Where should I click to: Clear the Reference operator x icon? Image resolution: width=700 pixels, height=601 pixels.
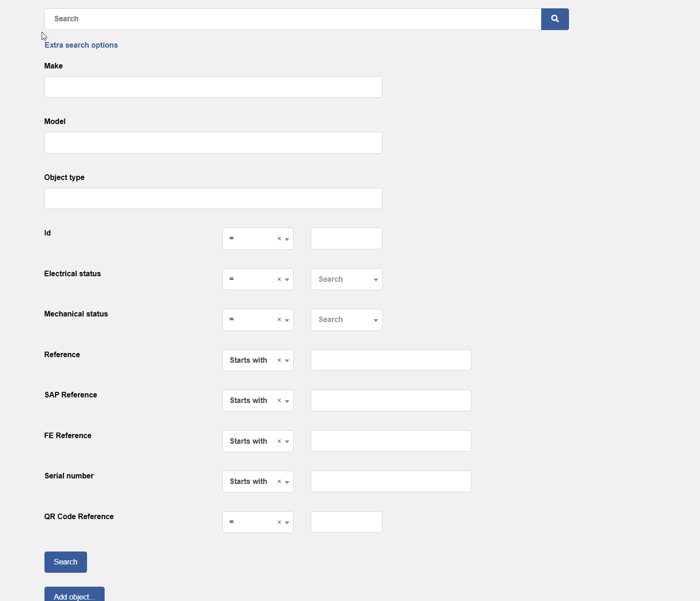[279, 360]
